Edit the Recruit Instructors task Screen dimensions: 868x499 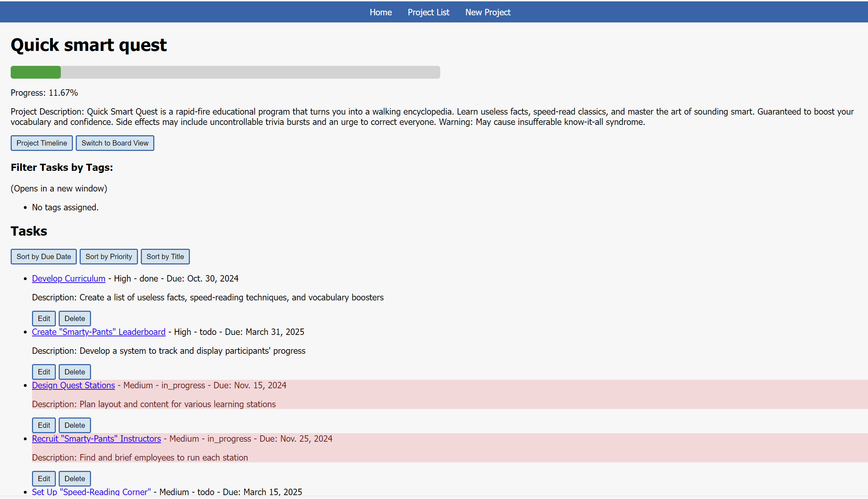44,479
